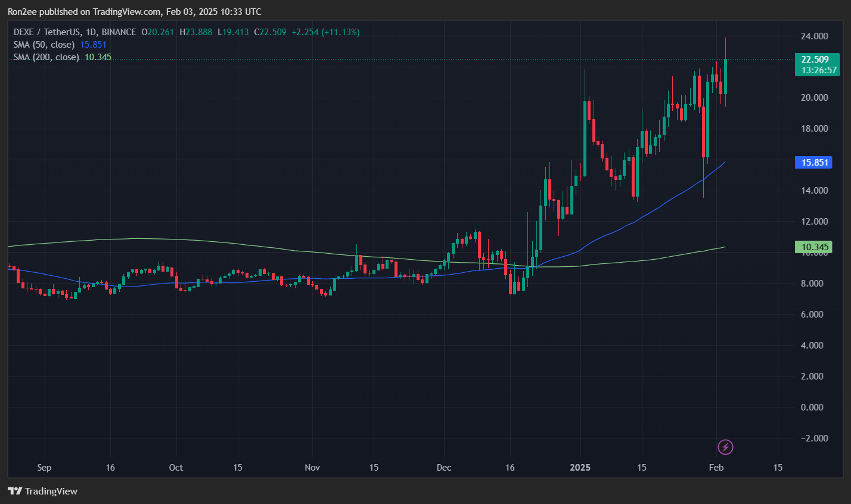Click the TradingView.com attribution text
851x504 pixels.
click(126, 11)
